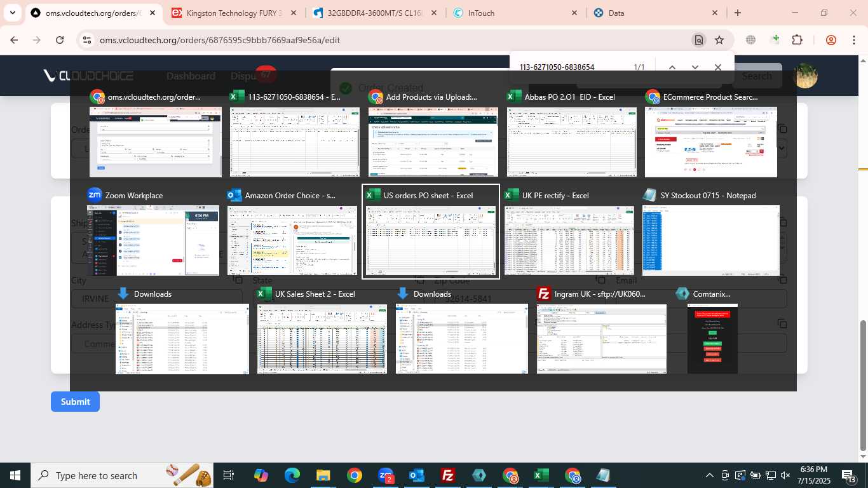This screenshot has height=488, width=868.
Task: Click the find-in-page icon in address bar
Action: click(x=698, y=40)
